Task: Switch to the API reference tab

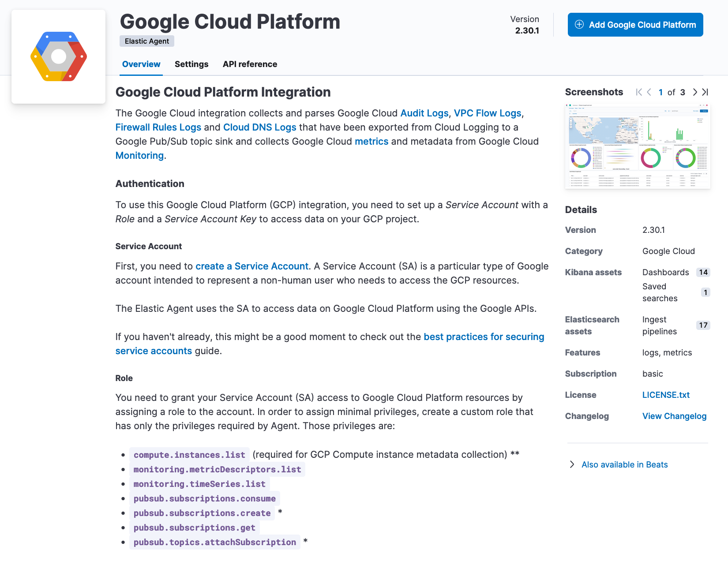Action: click(250, 64)
